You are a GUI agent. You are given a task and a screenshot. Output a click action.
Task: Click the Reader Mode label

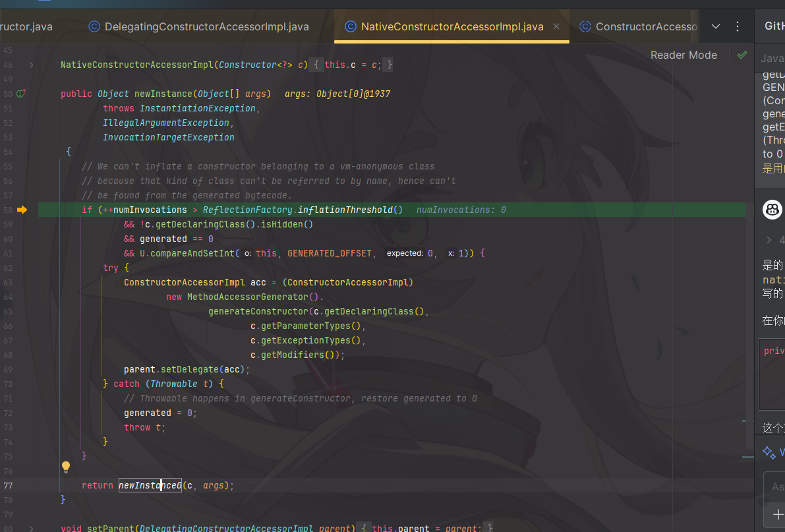[683, 55]
